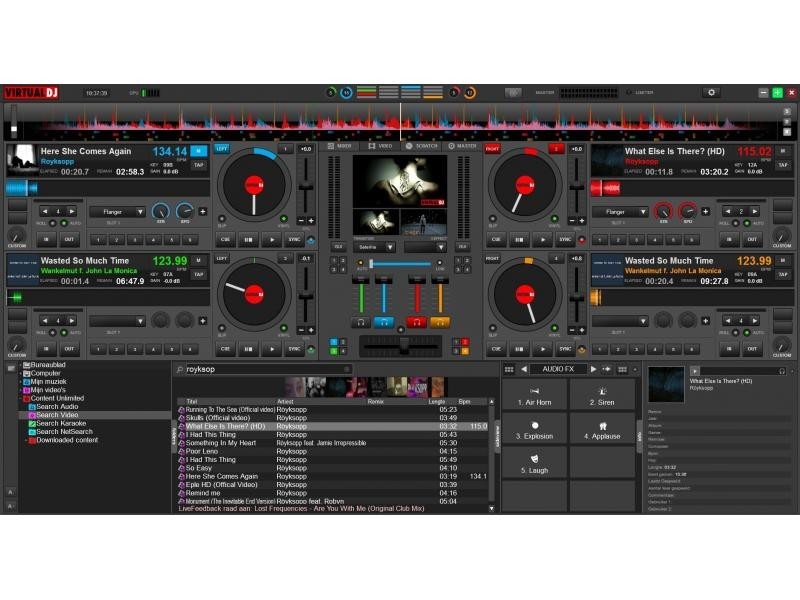The height and width of the screenshot is (600, 800).
Task: Click the Air Horn sampler pad
Action: (535, 396)
